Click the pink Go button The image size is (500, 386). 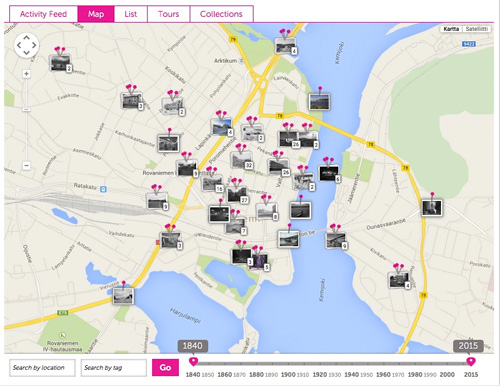tap(165, 367)
